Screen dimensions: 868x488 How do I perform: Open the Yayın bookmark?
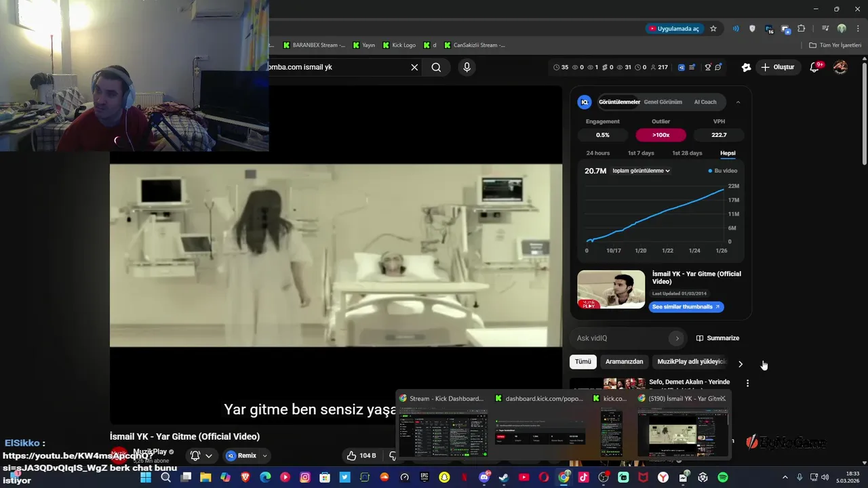point(363,45)
